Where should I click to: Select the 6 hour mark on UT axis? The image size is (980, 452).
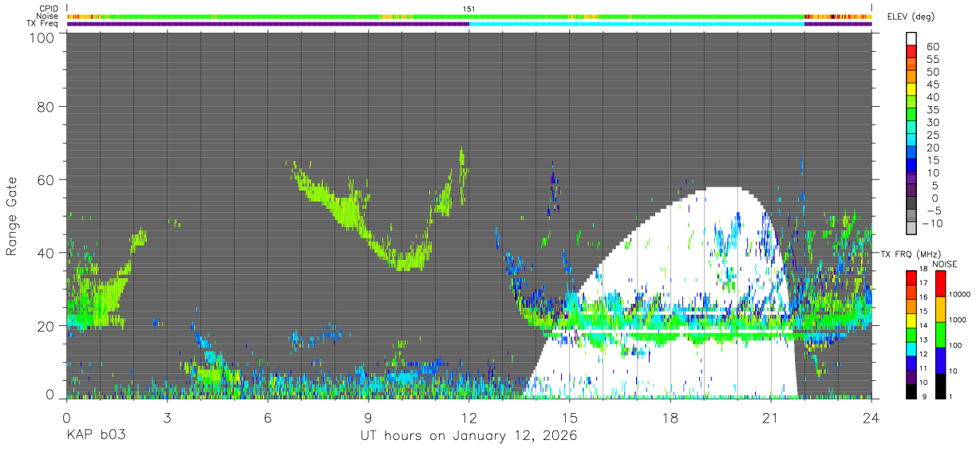pyautogui.click(x=267, y=417)
